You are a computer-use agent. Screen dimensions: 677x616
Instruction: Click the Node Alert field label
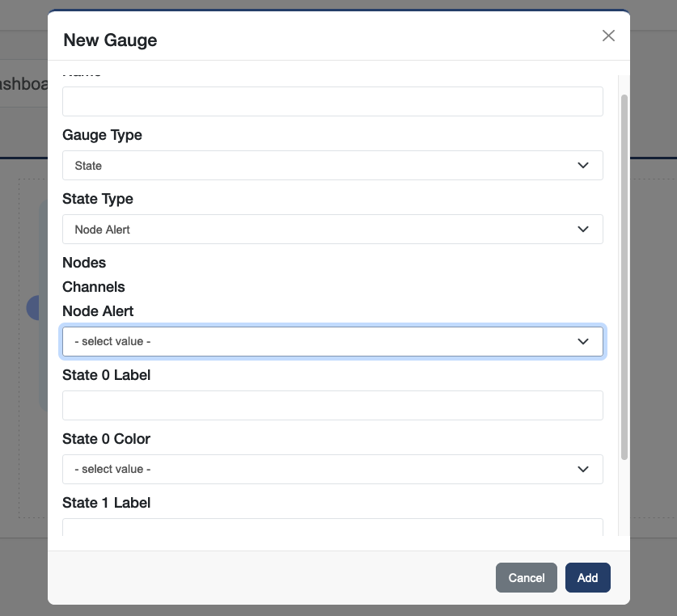(98, 311)
